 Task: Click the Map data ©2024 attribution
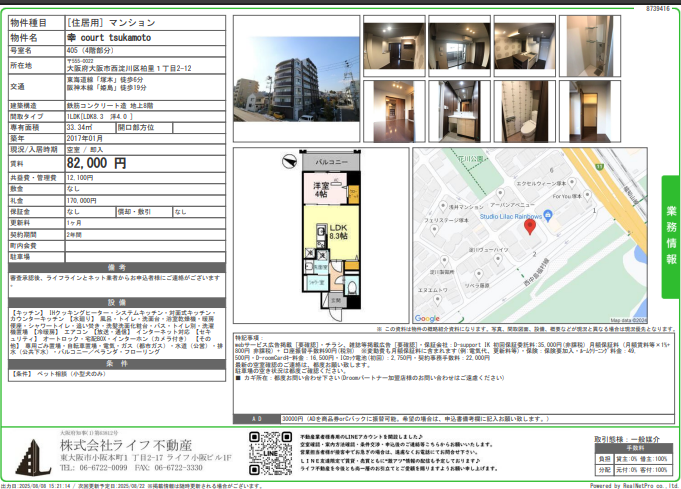(x=627, y=320)
